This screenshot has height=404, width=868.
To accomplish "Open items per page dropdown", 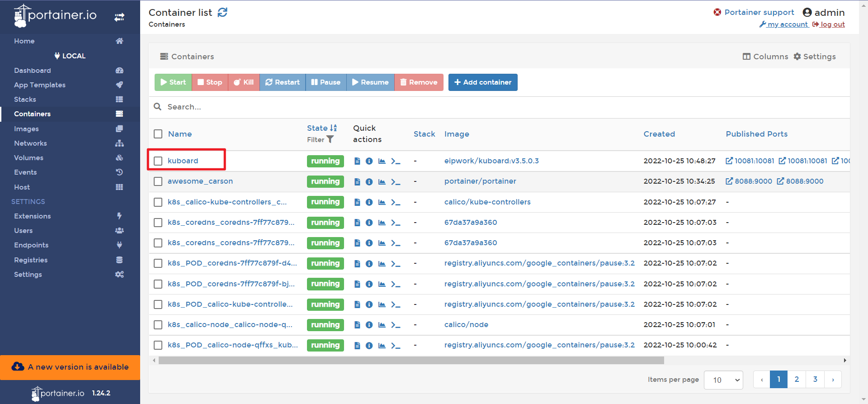I will [724, 380].
